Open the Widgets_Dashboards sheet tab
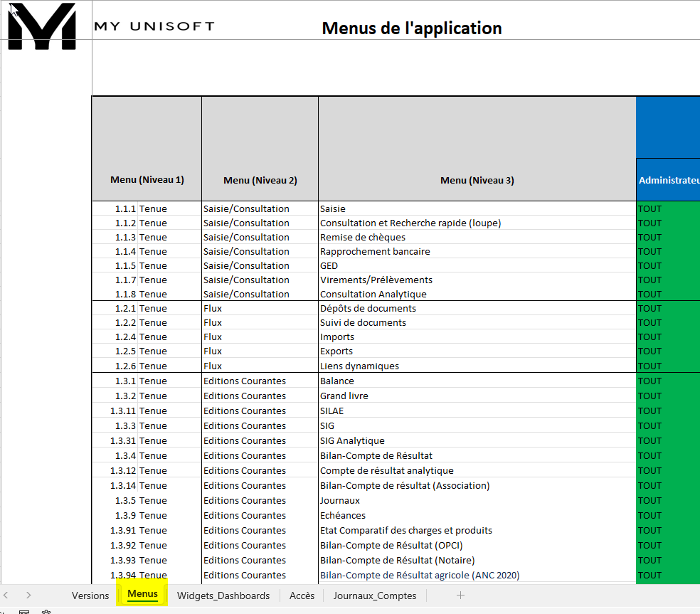Viewport: 700px width, 614px height. click(x=223, y=596)
